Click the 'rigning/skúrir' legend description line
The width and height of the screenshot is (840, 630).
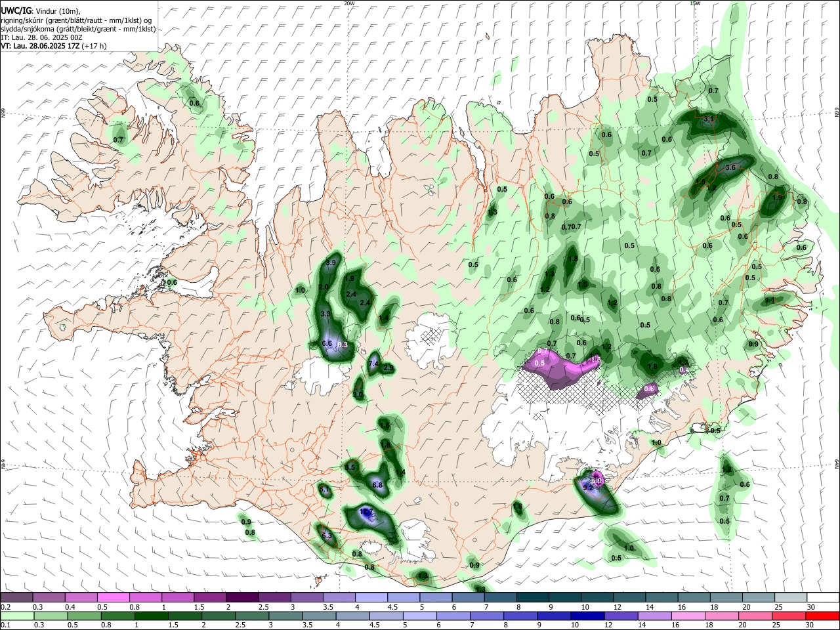[x=76, y=20]
